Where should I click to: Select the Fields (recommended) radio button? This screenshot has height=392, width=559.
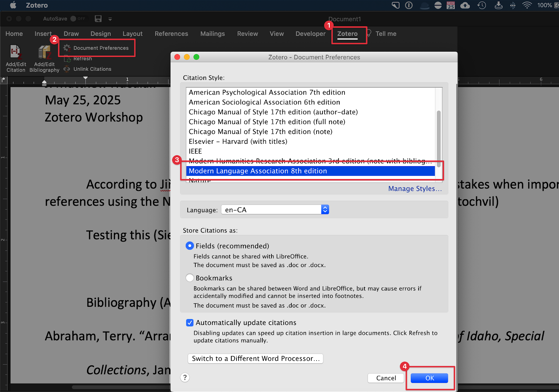pos(190,246)
